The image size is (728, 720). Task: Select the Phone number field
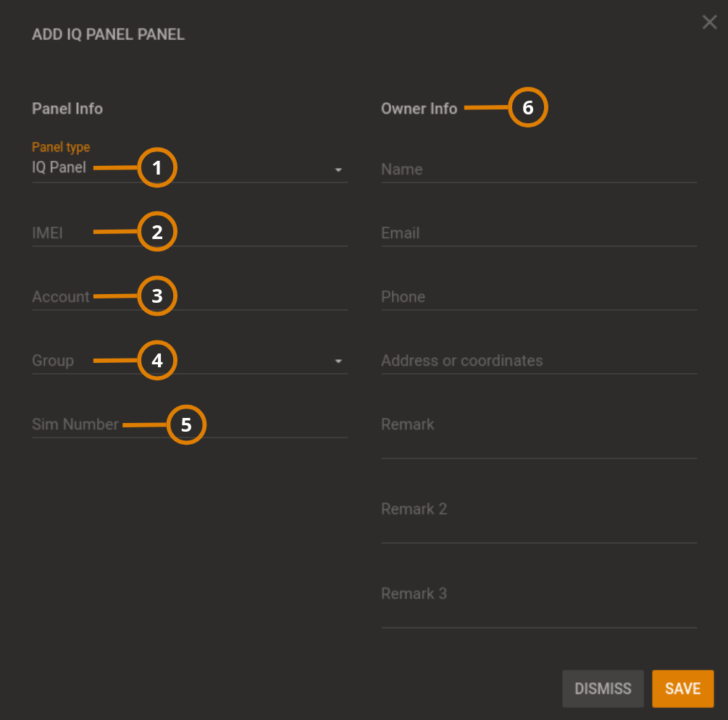coord(537,296)
